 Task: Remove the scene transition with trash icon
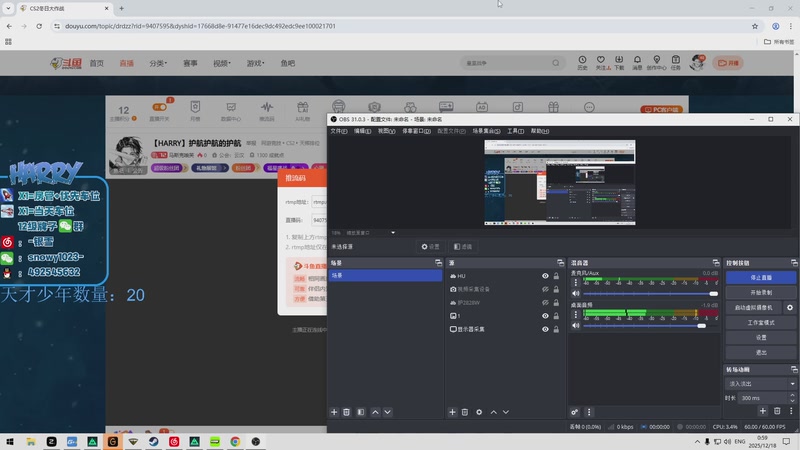point(777,411)
